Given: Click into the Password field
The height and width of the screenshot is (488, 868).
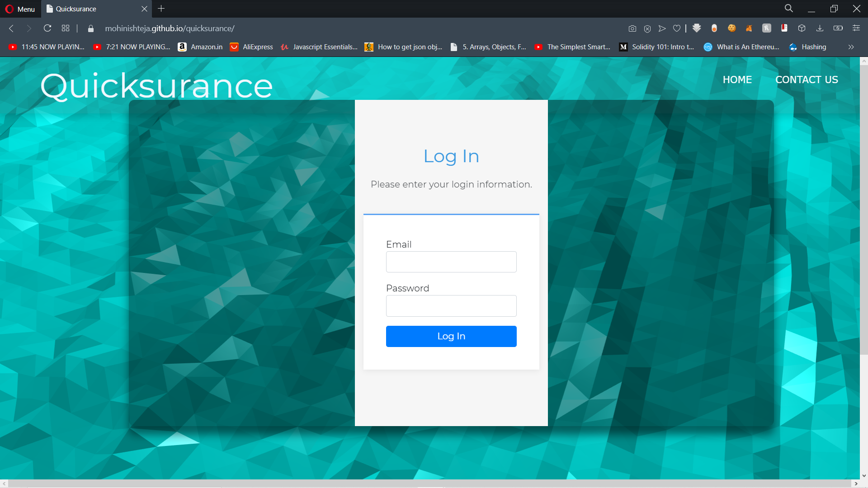Looking at the screenshot, I should pos(451,306).
